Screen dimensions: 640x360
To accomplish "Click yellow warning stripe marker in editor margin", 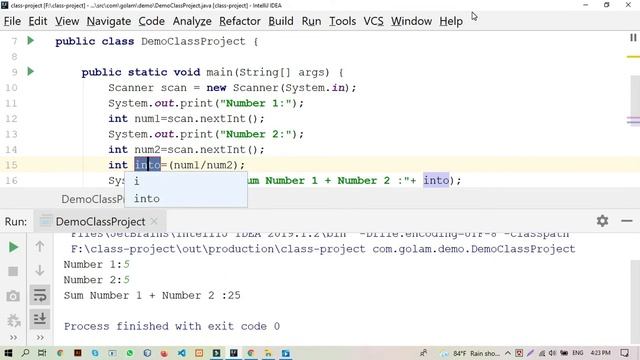I will pyautogui.click(x=633, y=57).
